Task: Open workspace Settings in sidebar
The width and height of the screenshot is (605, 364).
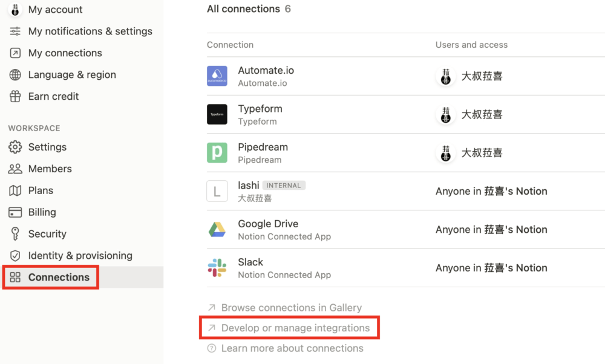Action: (x=47, y=147)
